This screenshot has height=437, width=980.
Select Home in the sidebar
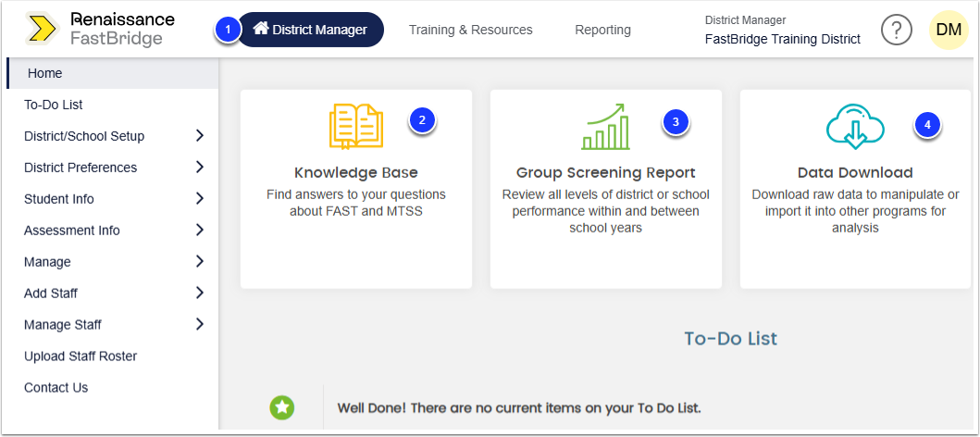click(x=113, y=73)
